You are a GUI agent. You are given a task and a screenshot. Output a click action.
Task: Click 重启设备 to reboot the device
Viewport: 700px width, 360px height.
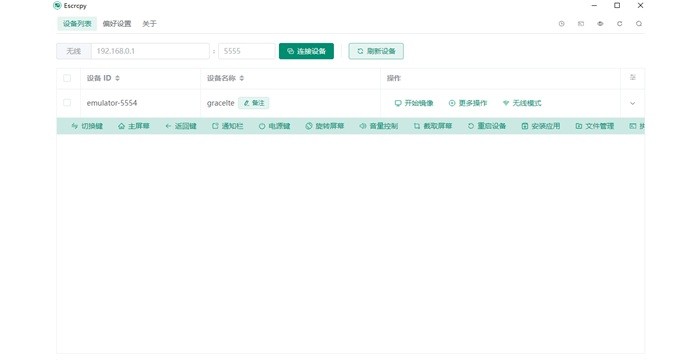coord(487,126)
